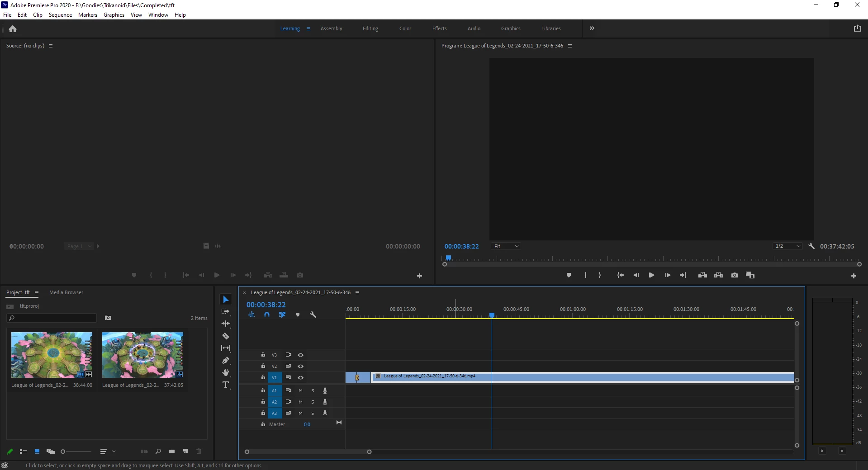Open Learning workspace menu
868x470 pixels.
pyautogui.click(x=308, y=28)
